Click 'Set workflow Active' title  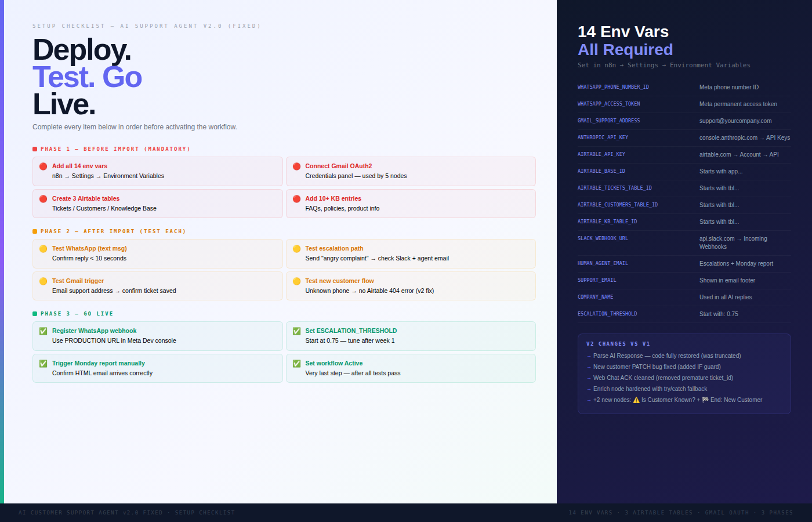pyautogui.click(x=334, y=363)
